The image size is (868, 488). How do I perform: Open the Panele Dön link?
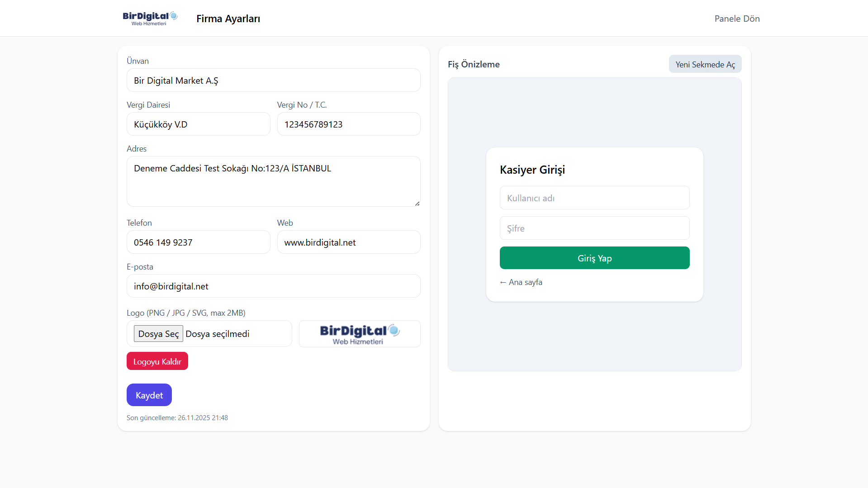[x=737, y=19]
